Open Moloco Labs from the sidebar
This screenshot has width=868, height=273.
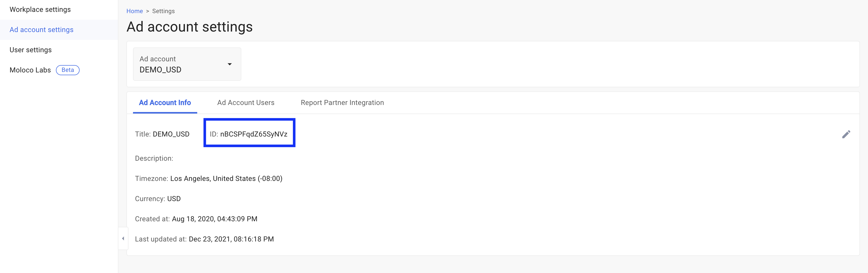30,70
